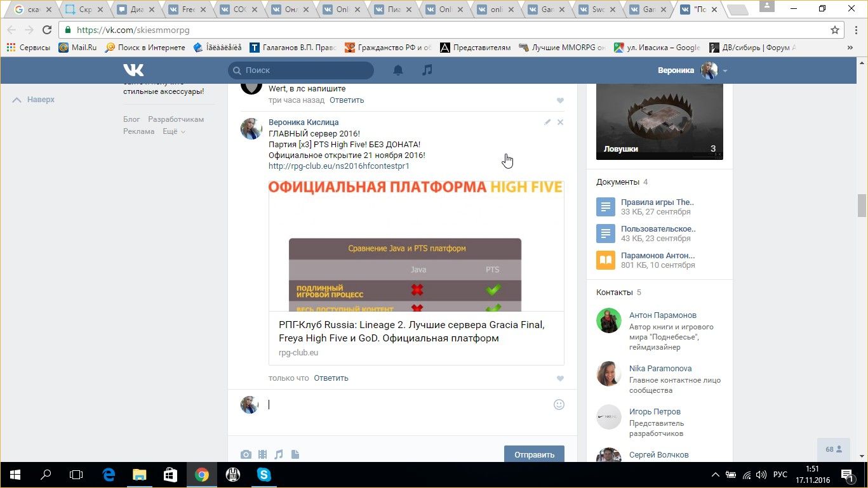Switch to the browser tab titled СОС
The width and height of the screenshot is (868, 488).
pyautogui.click(x=239, y=10)
